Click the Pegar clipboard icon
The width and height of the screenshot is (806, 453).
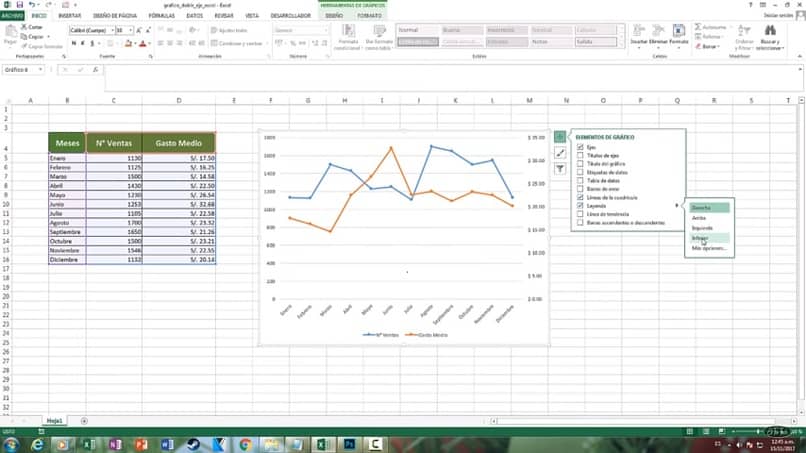point(10,32)
